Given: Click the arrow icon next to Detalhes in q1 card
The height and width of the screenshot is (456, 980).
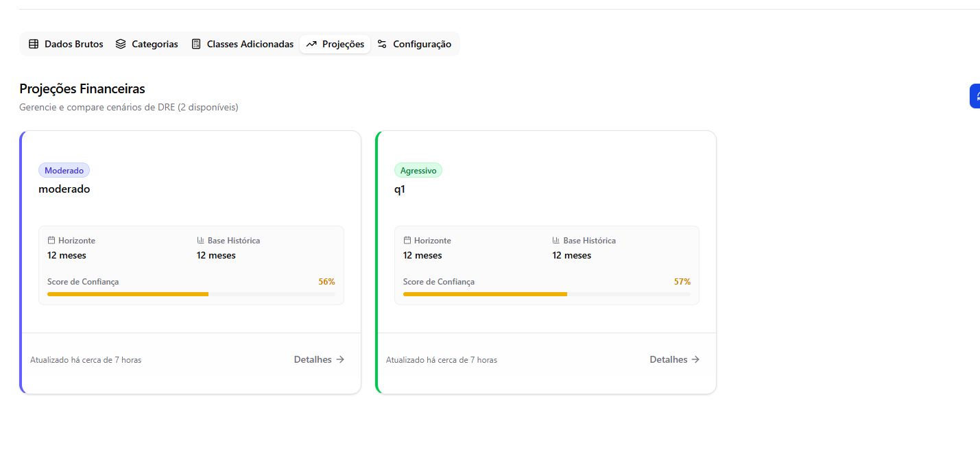Looking at the screenshot, I should pyautogui.click(x=695, y=359).
